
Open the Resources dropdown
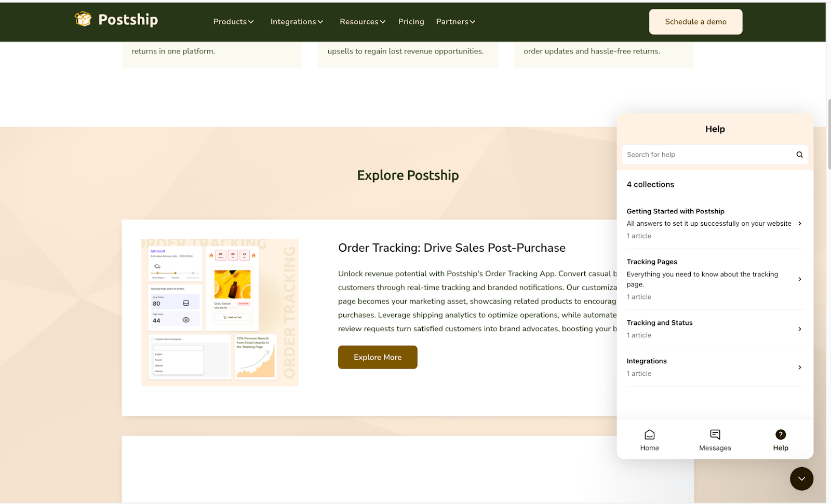pos(363,22)
